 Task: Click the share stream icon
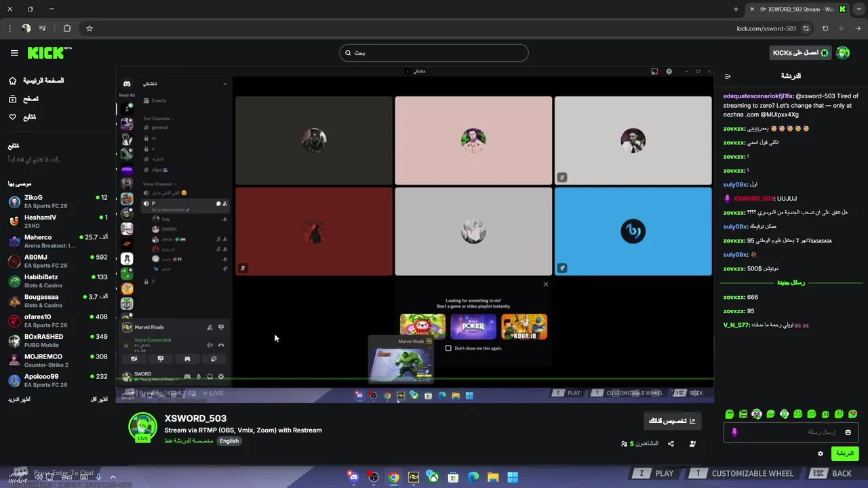point(671,444)
